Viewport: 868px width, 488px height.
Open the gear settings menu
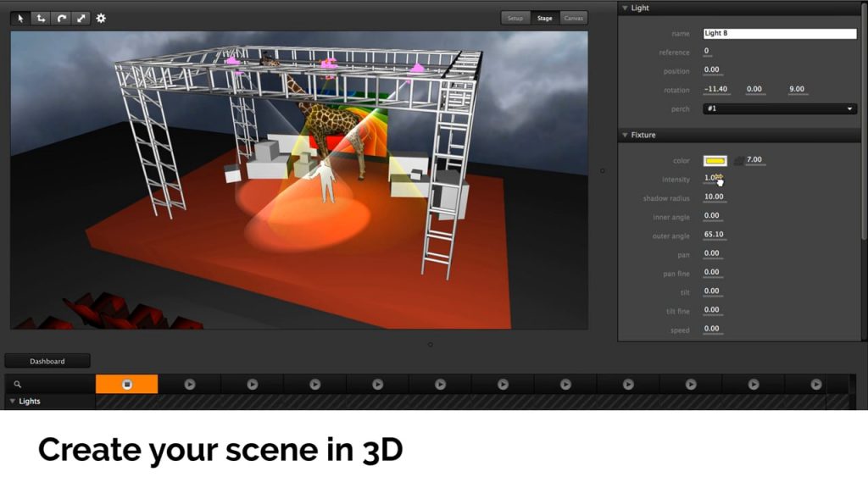pos(101,18)
